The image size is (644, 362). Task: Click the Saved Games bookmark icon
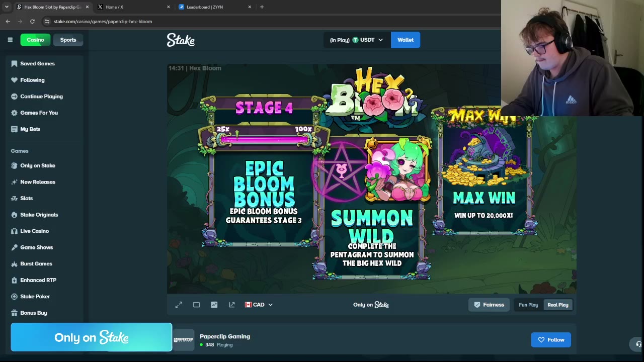[14, 64]
